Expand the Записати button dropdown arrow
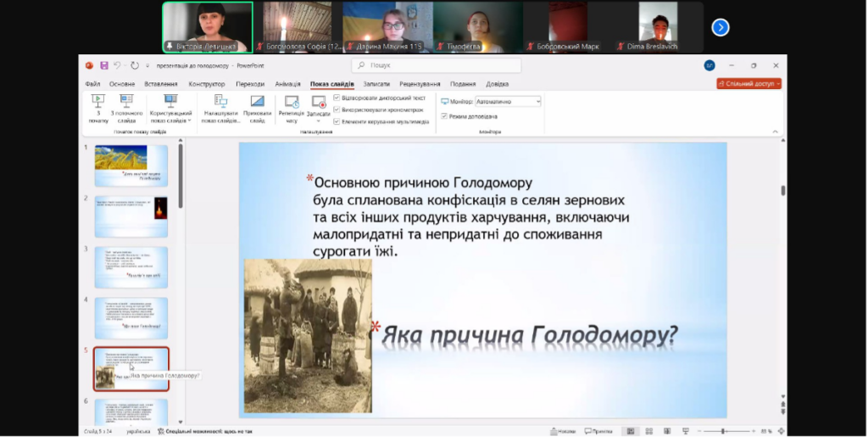Image resolution: width=868 pixels, height=437 pixels. coord(319,120)
